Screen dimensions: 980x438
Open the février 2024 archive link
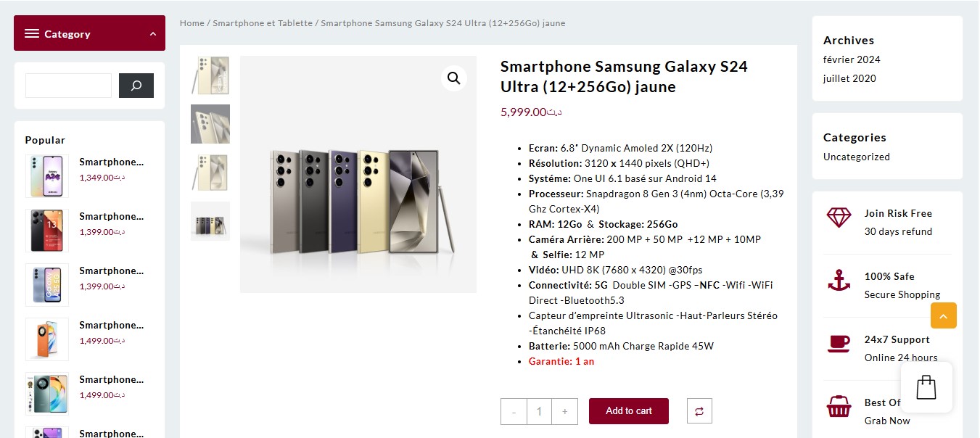852,59
